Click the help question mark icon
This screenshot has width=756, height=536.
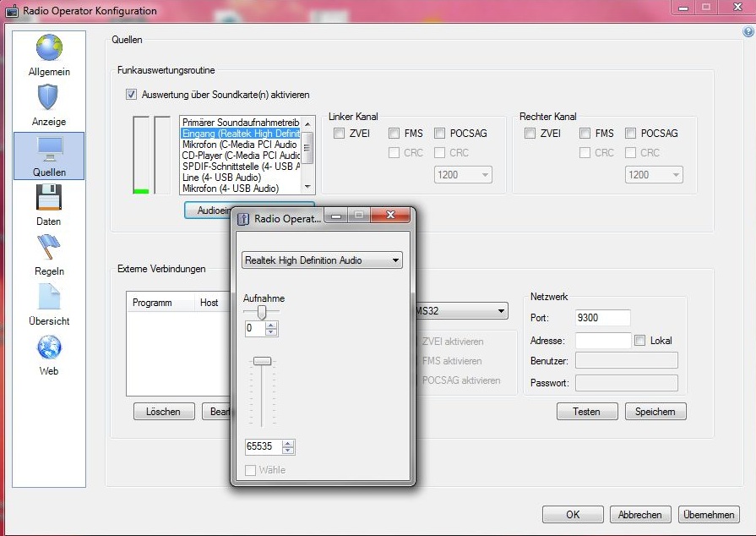(x=748, y=31)
